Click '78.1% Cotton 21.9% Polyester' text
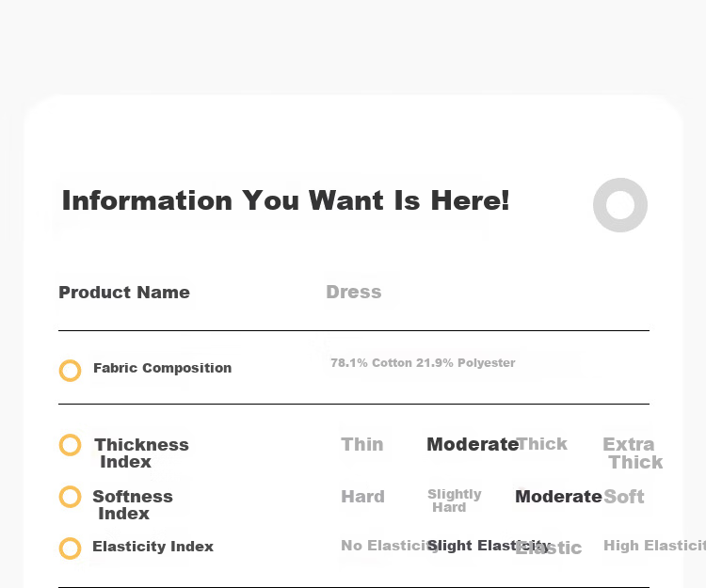Screen dimensions: 706x588 pyautogui.click(x=423, y=362)
